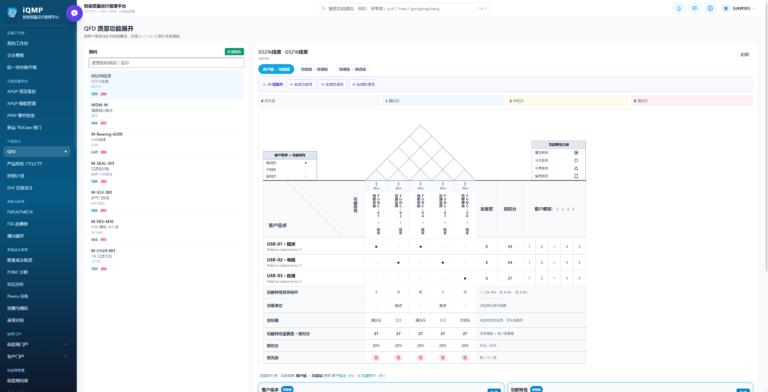Select the active 客户域 → 功能域 tab

276,69
